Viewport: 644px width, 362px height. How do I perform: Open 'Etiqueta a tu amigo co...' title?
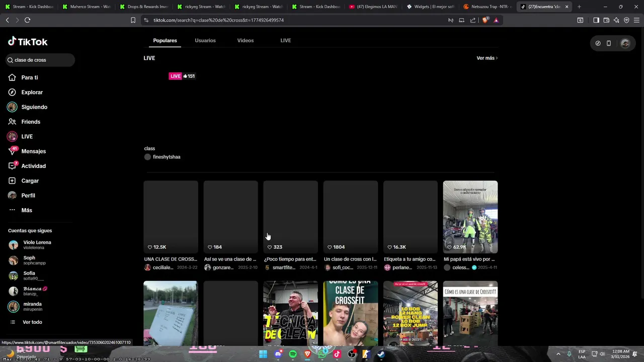click(x=410, y=259)
